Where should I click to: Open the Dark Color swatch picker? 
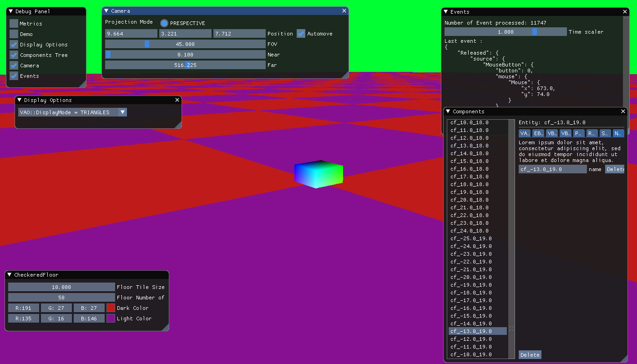click(x=111, y=308)
